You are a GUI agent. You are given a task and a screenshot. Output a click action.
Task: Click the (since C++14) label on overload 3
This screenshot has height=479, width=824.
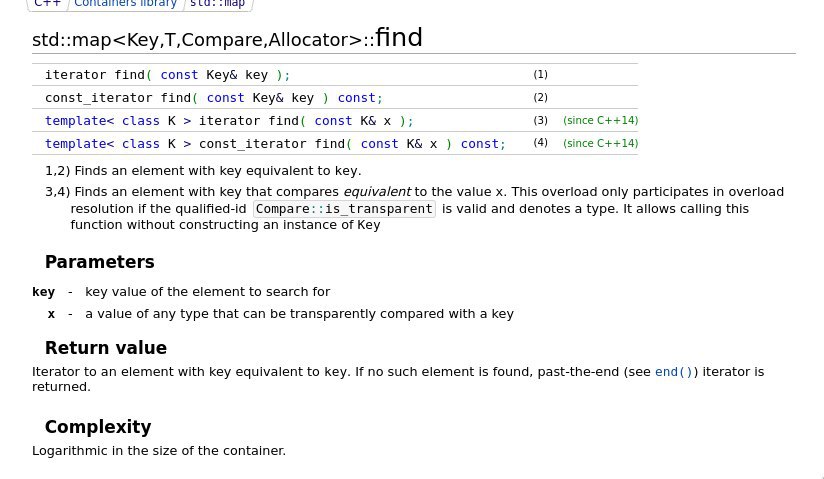click(600, 120)
